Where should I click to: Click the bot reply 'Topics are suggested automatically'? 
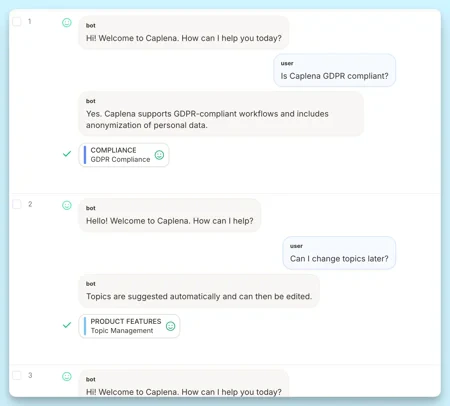click(x=199, y=291)
